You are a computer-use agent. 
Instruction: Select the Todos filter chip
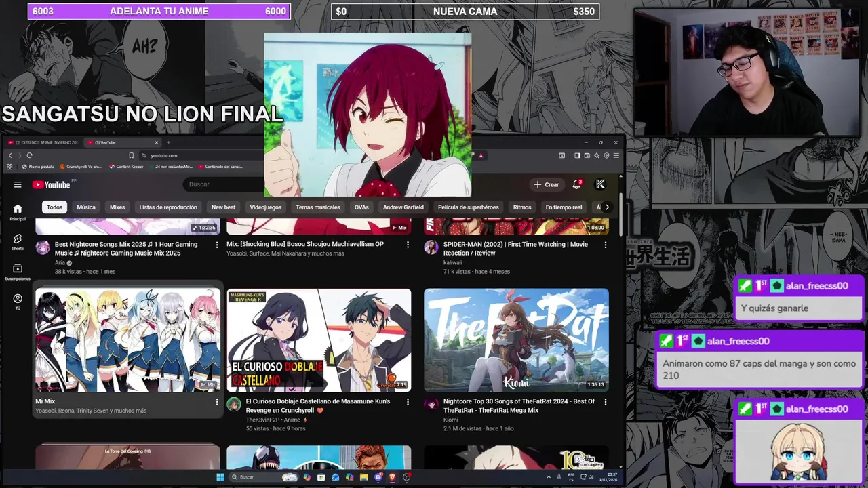pos(54,207)
